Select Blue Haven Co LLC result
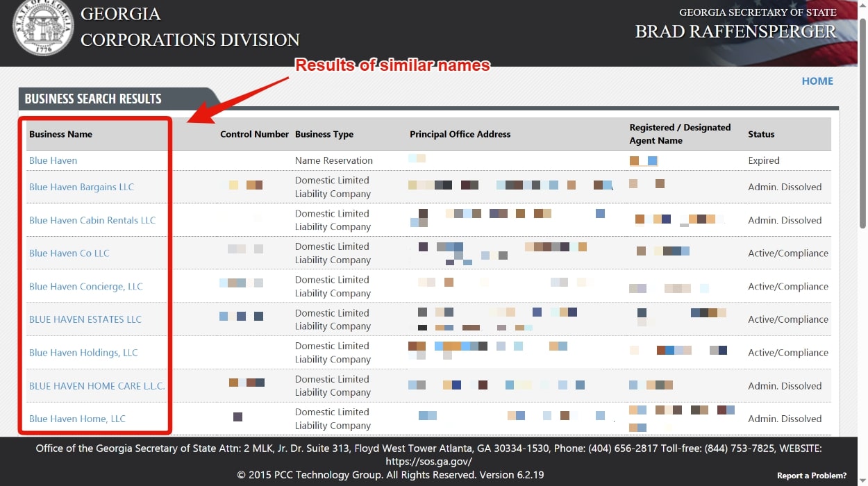 click(69, 253)
